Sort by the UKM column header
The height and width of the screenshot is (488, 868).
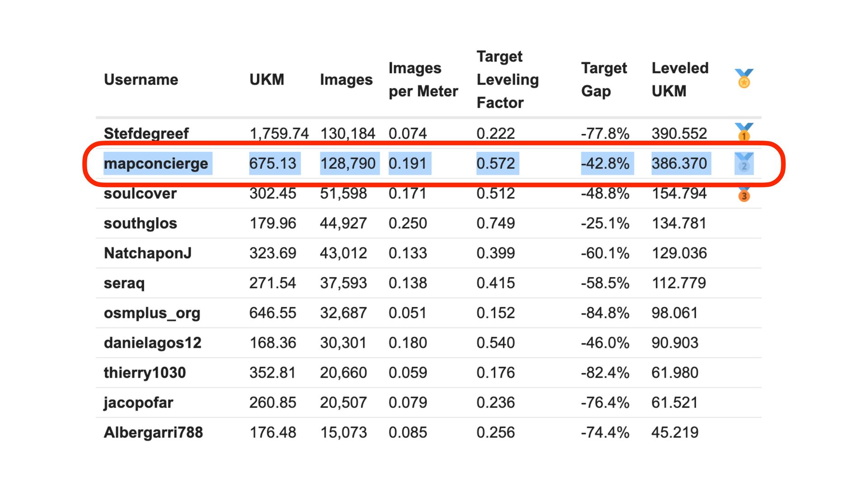pyautogui.click(x=267, y=80)
